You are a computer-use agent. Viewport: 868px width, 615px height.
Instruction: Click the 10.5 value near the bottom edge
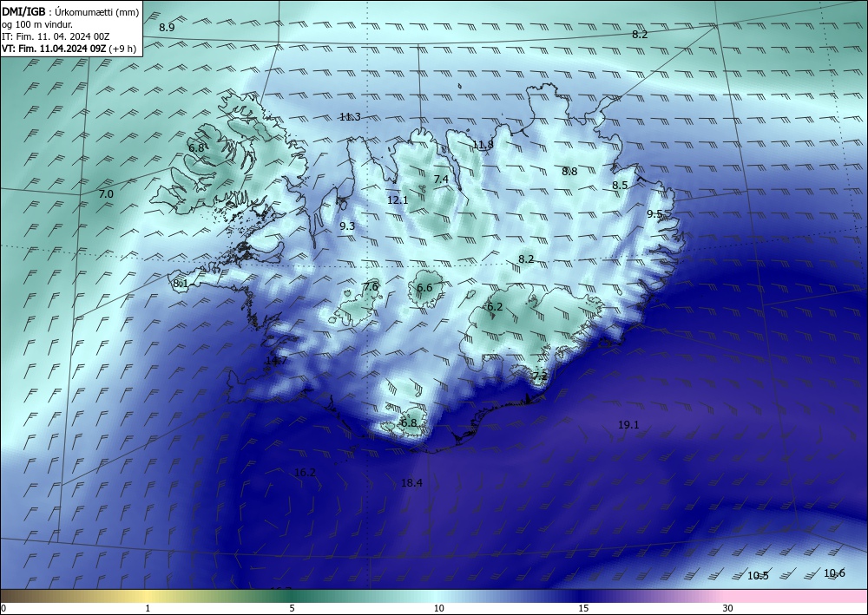click(x=758, y=576)
